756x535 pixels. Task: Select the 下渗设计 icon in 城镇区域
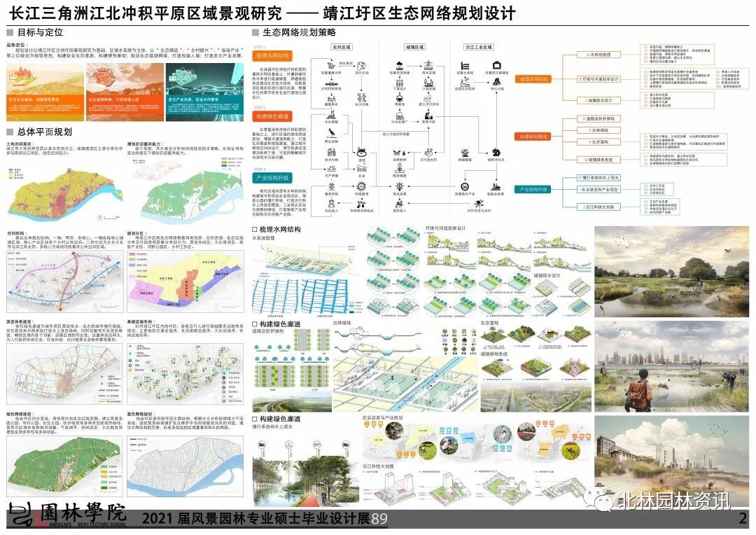[x=399, y=82]
